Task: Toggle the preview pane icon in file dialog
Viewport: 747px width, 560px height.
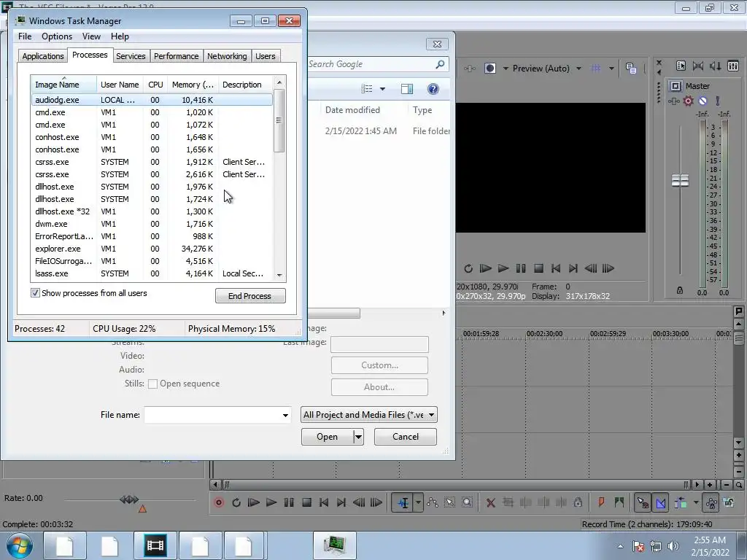Action: click(407, 89)
